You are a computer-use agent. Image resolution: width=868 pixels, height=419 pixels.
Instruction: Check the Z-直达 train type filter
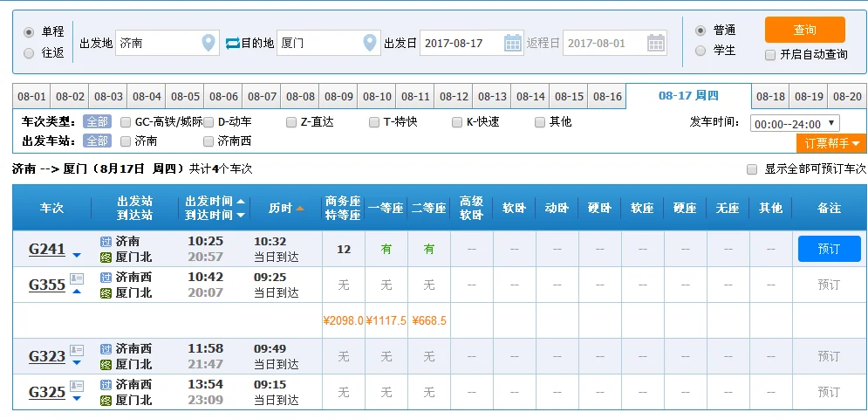pyautogui.click(x=291, y=122)
